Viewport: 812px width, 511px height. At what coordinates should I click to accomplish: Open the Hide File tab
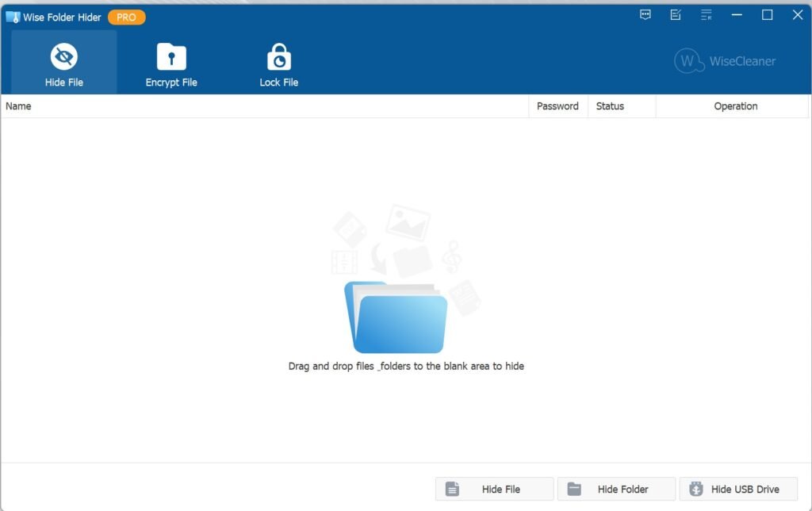(x=63, y=63)
